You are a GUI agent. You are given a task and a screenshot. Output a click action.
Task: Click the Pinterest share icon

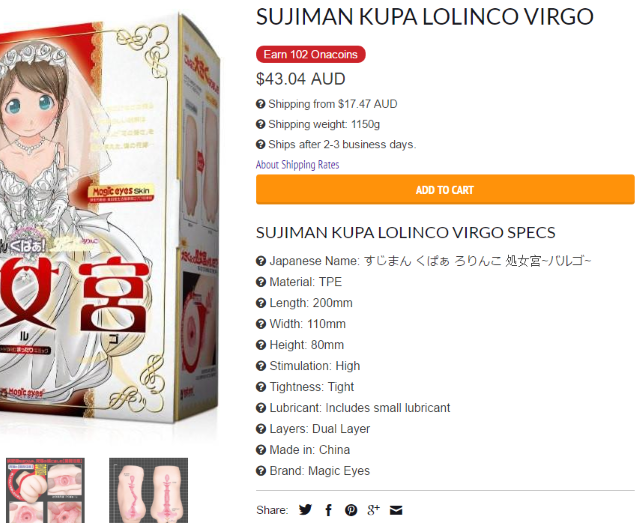point(351,510)
